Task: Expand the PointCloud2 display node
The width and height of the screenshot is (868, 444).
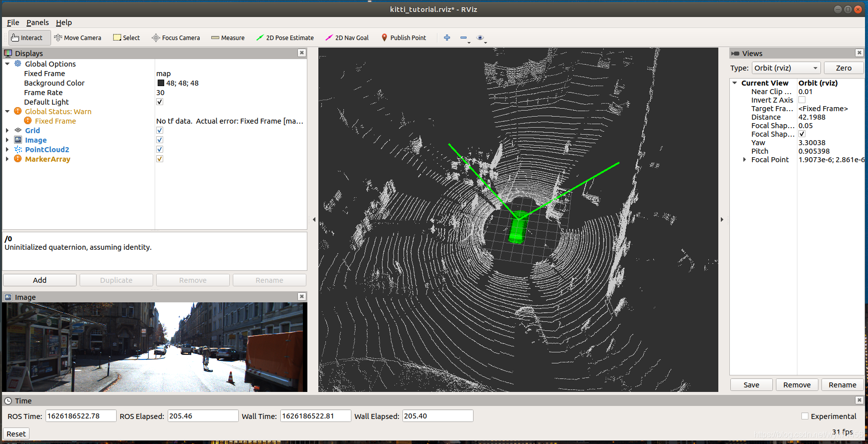Action: coord(8,149)
